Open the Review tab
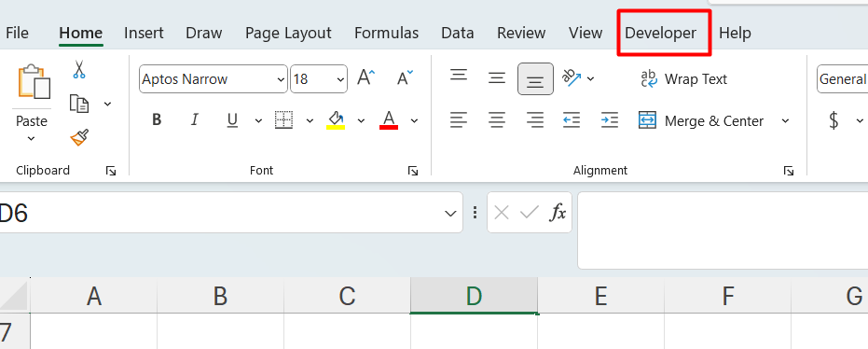Image resolution: width=868 pixels, height=349 pixels. point(521,33)
